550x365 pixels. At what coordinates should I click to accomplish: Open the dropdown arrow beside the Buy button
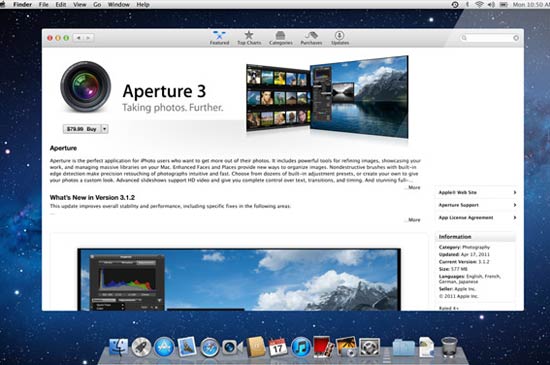[105, 129]
